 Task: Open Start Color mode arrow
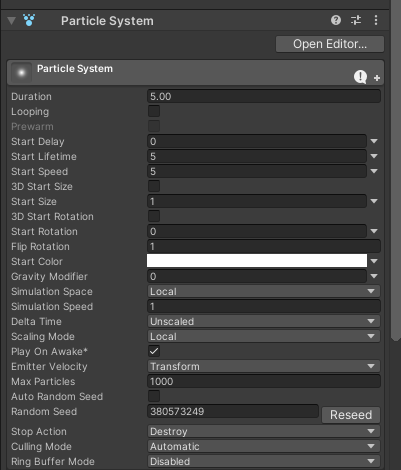tap(374, 261)
